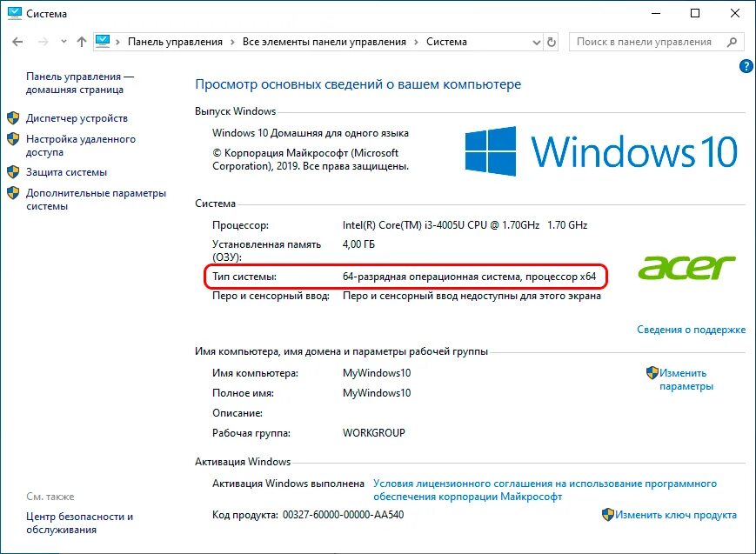Select computer name MyWindows10 in Имя компьютера row
756x554 pixels.
(377, 373)
